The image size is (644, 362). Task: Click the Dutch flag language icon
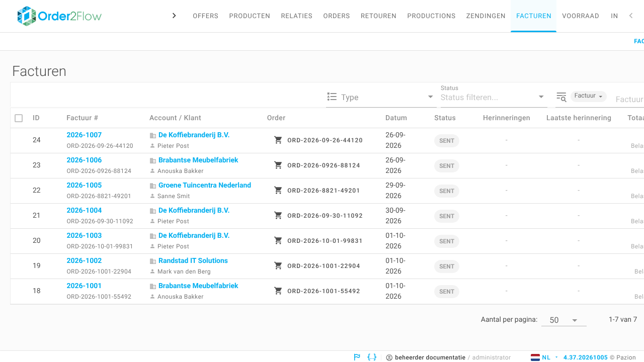pos(535,357)
